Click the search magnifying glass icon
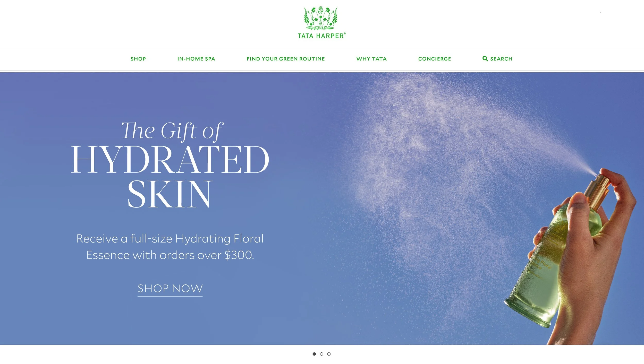644x364 pixels. point(485,58)
